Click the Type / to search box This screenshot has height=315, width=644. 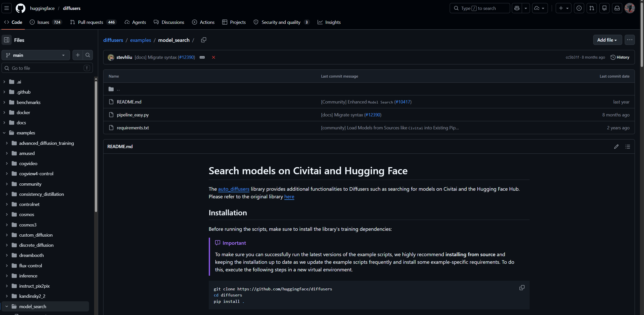[480, 8]
